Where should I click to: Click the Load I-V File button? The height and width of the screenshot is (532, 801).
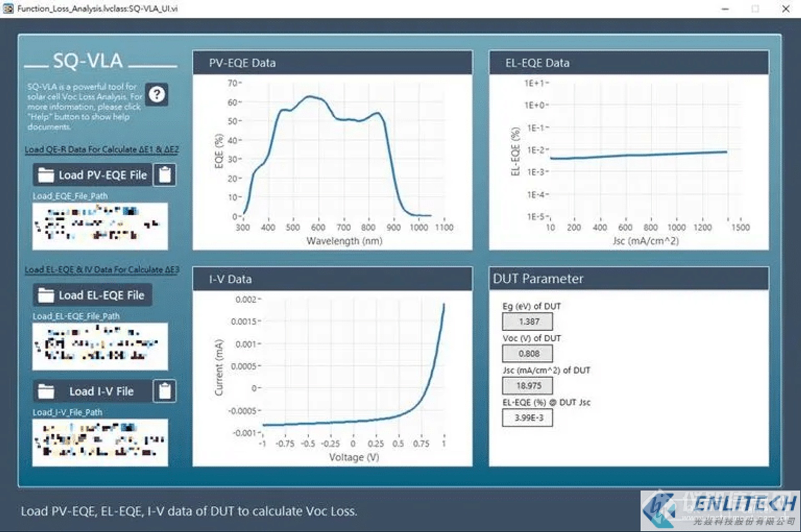point(92,391)
